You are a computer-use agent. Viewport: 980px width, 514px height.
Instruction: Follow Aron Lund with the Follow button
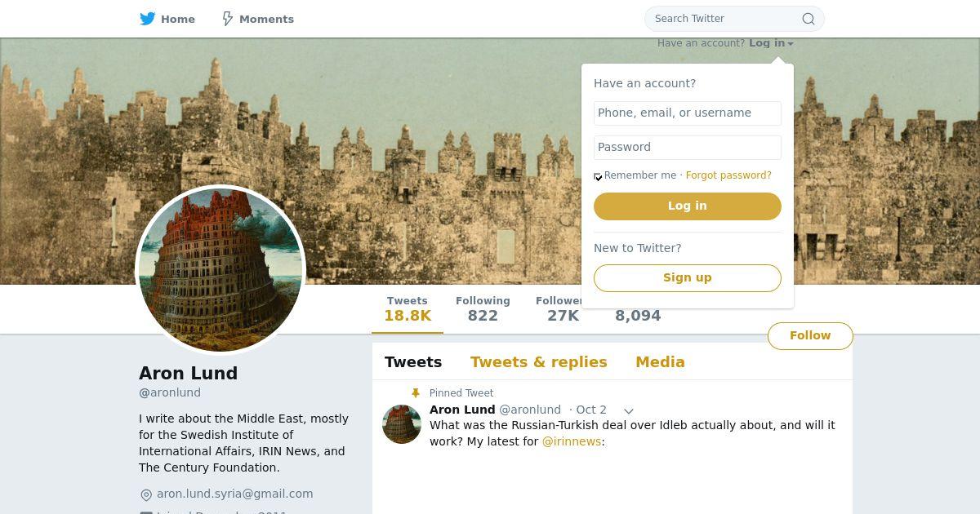pyautogui.click(x=810, y=336)
